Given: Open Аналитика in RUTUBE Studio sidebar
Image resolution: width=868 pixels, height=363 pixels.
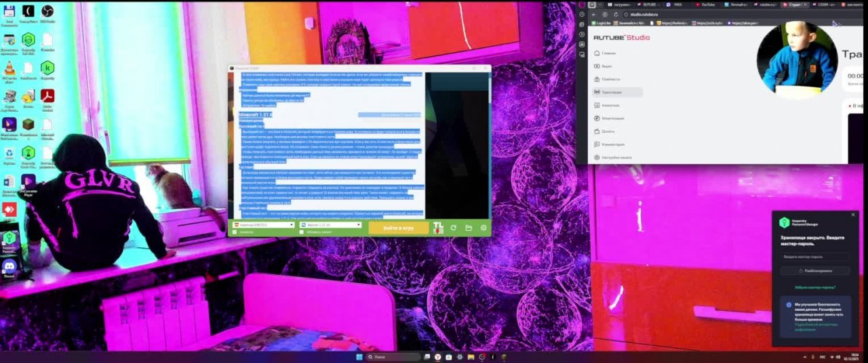Looking at the screenshot, I should point(610,105).
